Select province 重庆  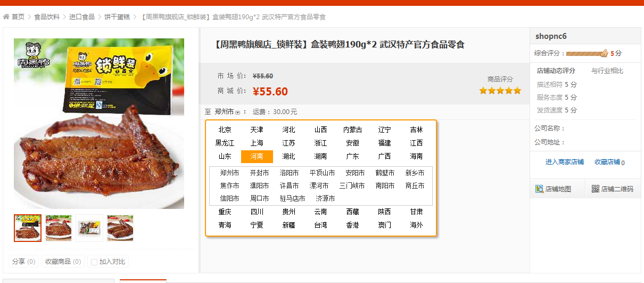(x=225, y=212)
